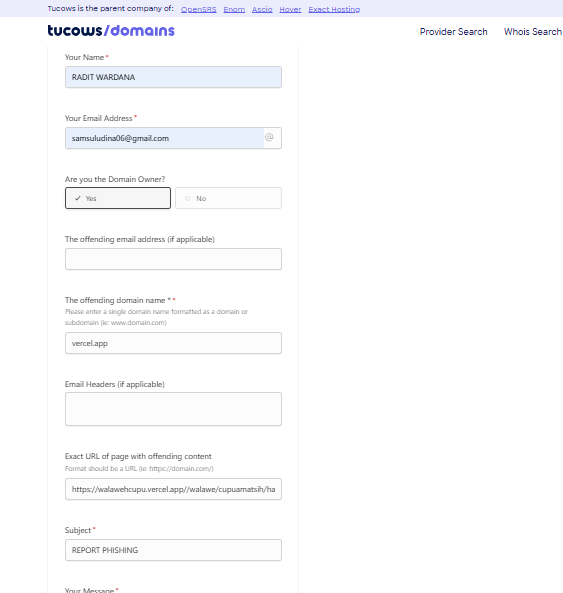The width and height of the screenshot is (563, 593).
Task: Follow the Exact Hosting link
Action: pos(334,9)
